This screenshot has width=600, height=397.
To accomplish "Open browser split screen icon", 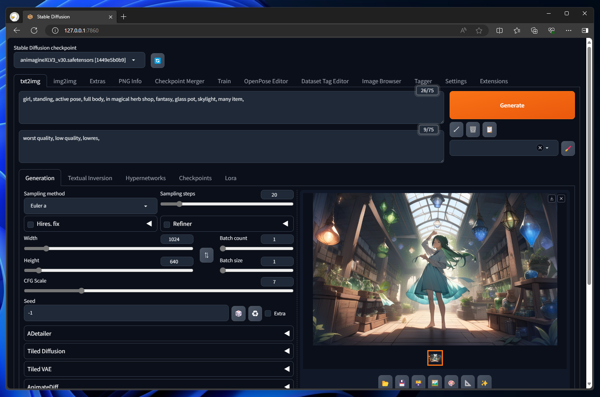I will [499, 30].
